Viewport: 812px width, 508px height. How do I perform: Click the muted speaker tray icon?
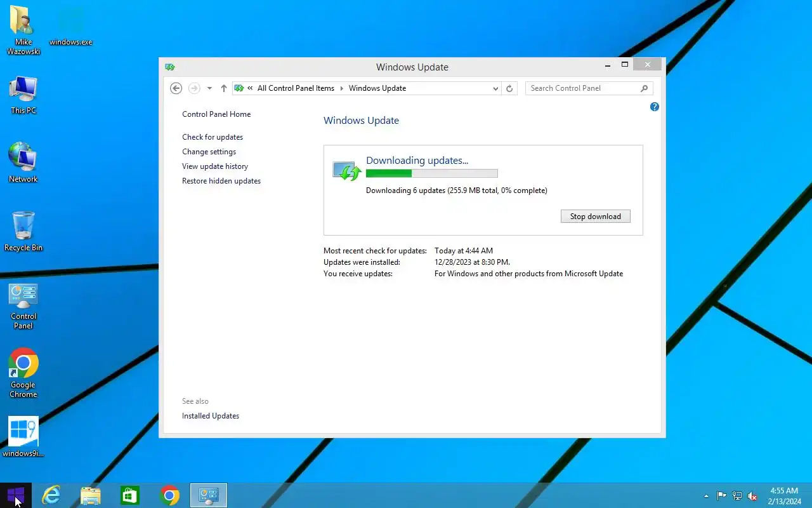tap(752, 496)
